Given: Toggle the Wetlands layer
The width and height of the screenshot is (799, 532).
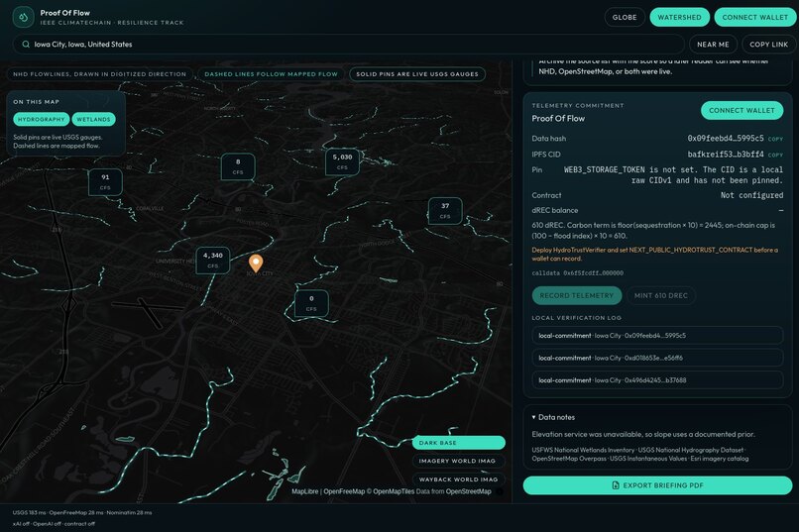Looking at the screenshot, I should (94, 119).
